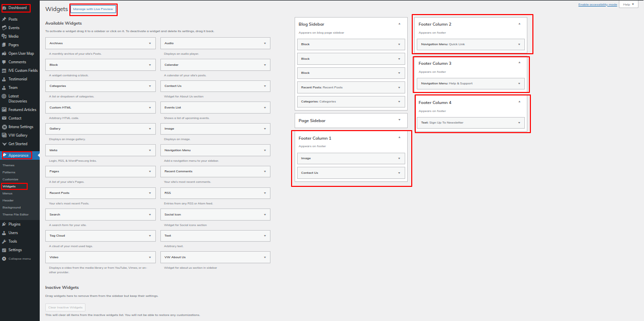Collapse the Blog Sidebar panel
The height and width of the screenshot is (321, 644).
[x=399, y=24]
